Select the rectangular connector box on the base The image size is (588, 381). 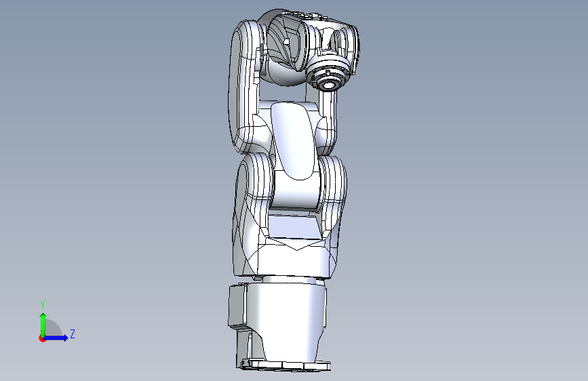pos(237,306)
